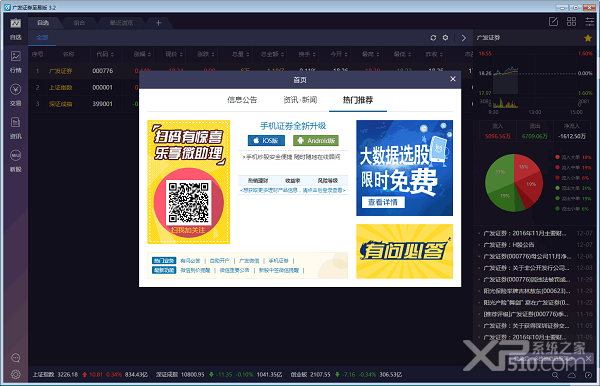
Task: Switch to the 自选 top tab
Action: point(43,23)
